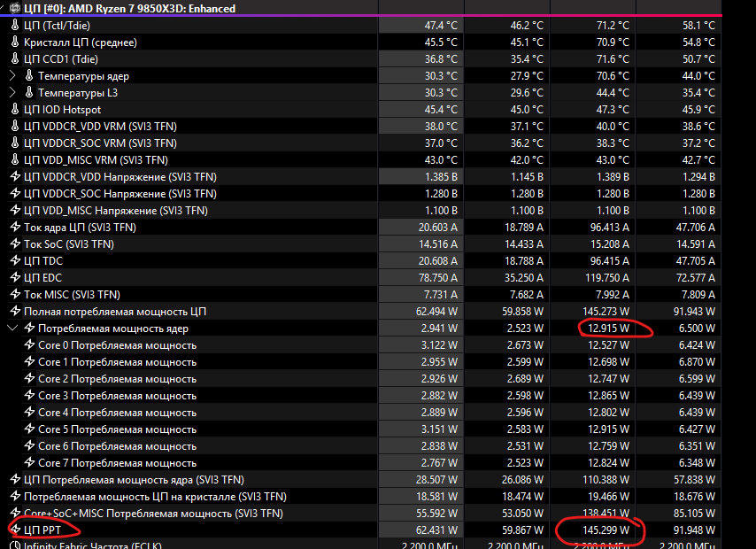Click lightning icon next to ЦП TDC
This screenshot has width=756, height=549.
click(x=15, y=261)
